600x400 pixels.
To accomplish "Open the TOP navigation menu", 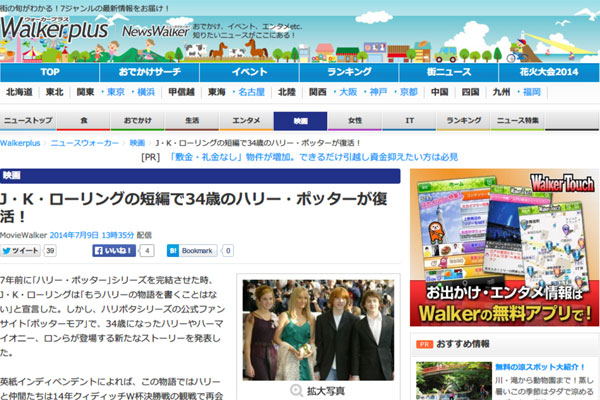I will [x=50, y=72].
